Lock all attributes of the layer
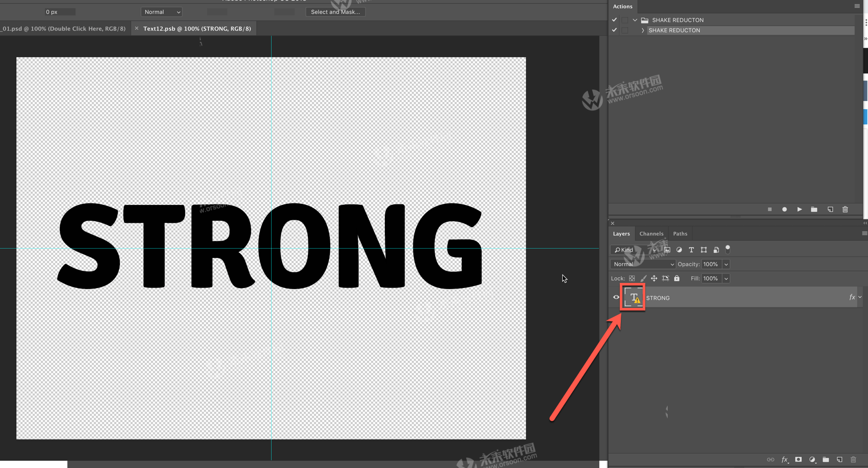 click(x=677, y=278)
